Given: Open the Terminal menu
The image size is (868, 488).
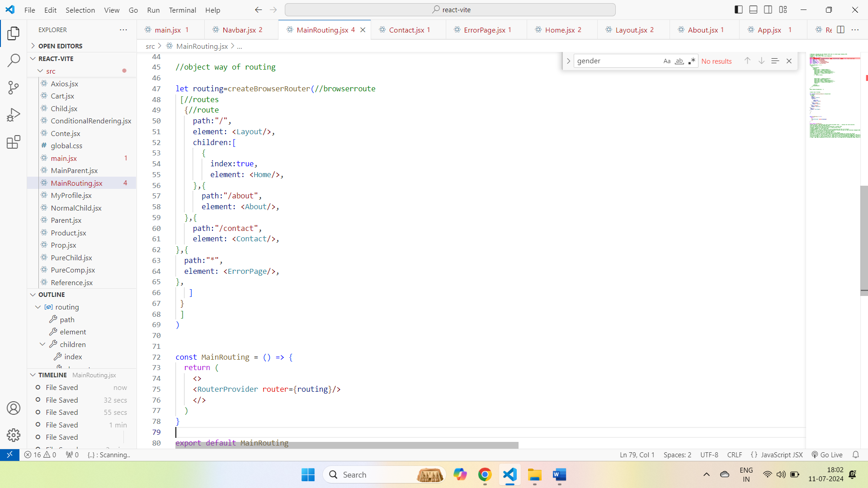Looking at the screenshot, I should pyautogui.click(x=182, y=10).
